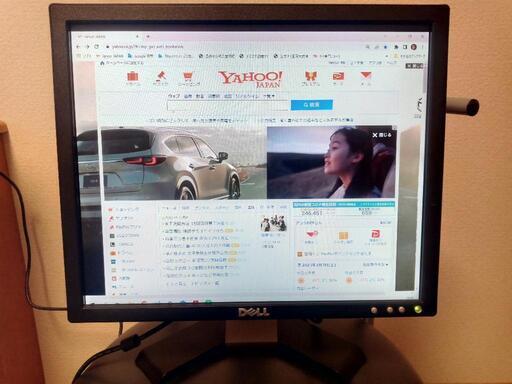
Task: Click the Yahoo! JAPAN logo
Action: click(x=250, y=79)
